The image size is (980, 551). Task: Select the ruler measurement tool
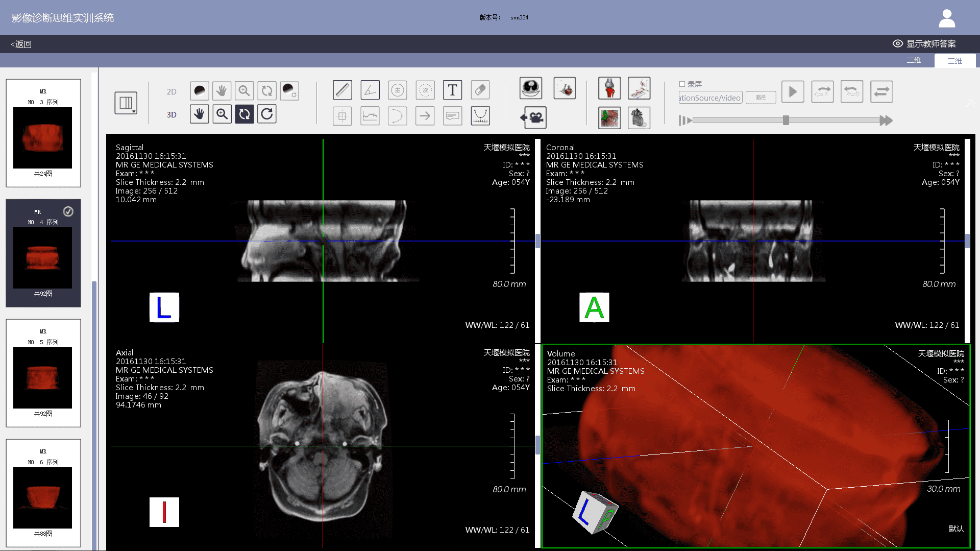point(342,90)
